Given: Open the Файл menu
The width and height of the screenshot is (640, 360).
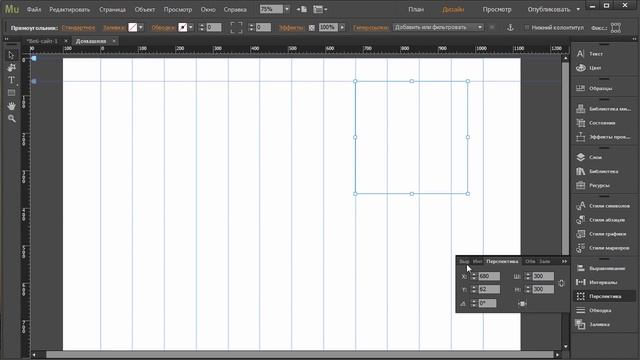Looking at the screenshot, I should (x=34, y=9).
